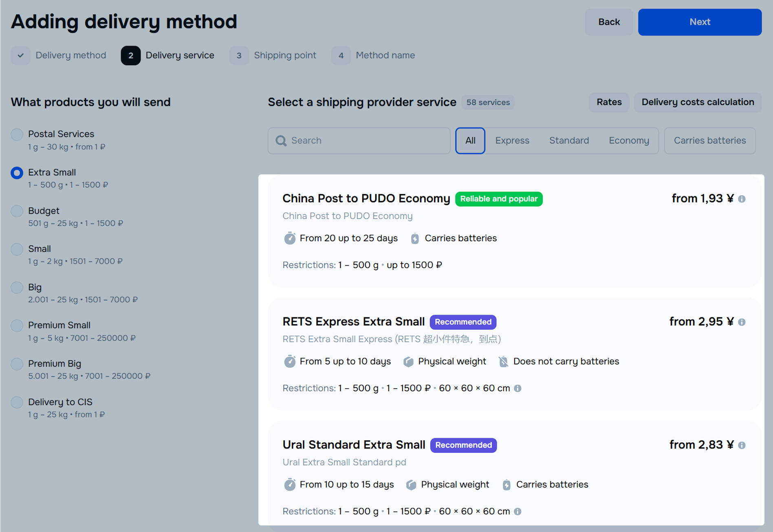Click info icon beside RETS Express price
This screenshot has height=532, width=773.
(x=742, y=322)
